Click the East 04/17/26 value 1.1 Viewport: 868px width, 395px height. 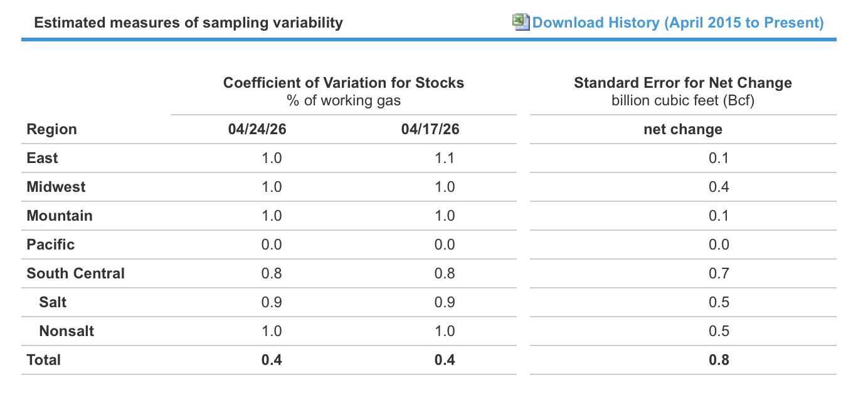445,158
